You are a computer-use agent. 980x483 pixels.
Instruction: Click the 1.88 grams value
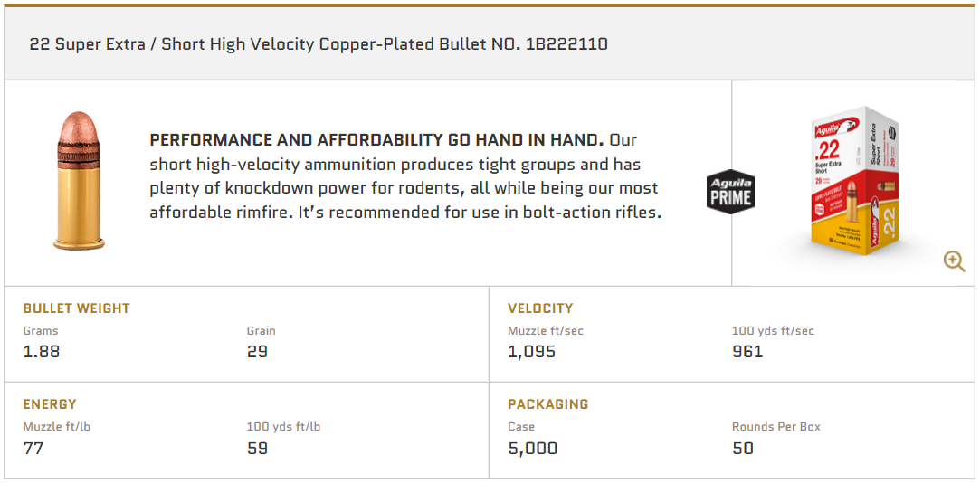point(42,352)
